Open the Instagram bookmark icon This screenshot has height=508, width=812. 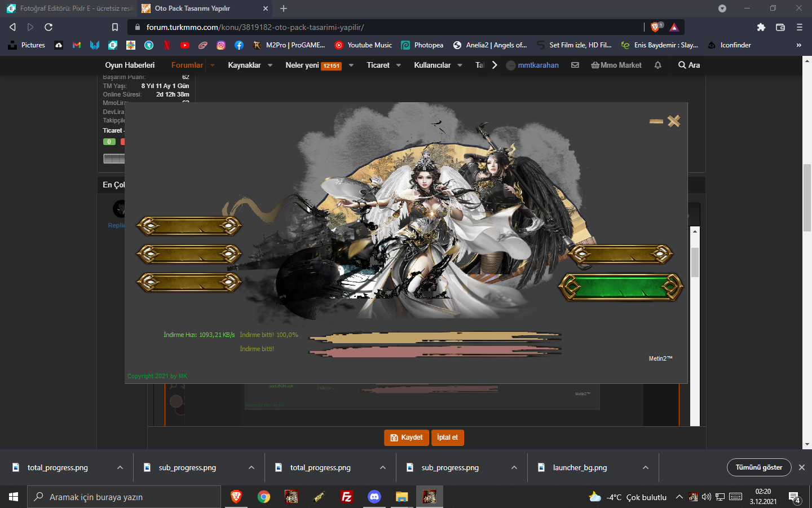[221, 45]
